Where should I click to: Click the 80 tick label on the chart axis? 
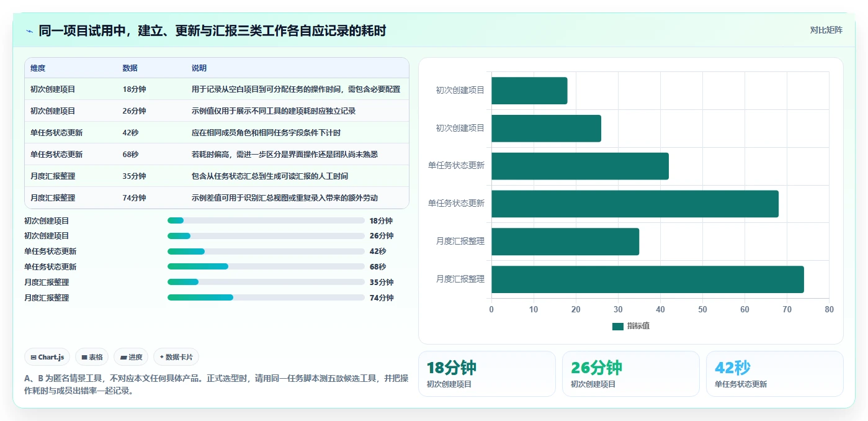829,309
